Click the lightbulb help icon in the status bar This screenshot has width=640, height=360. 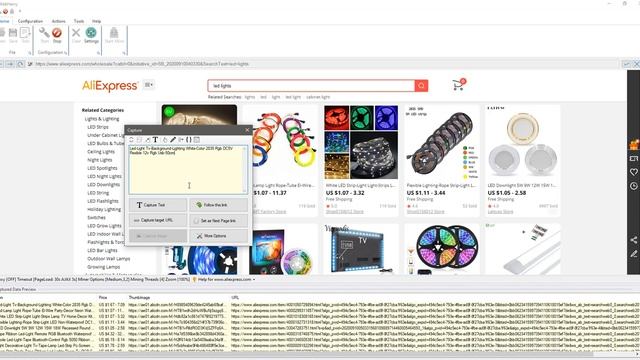point(195,280)
